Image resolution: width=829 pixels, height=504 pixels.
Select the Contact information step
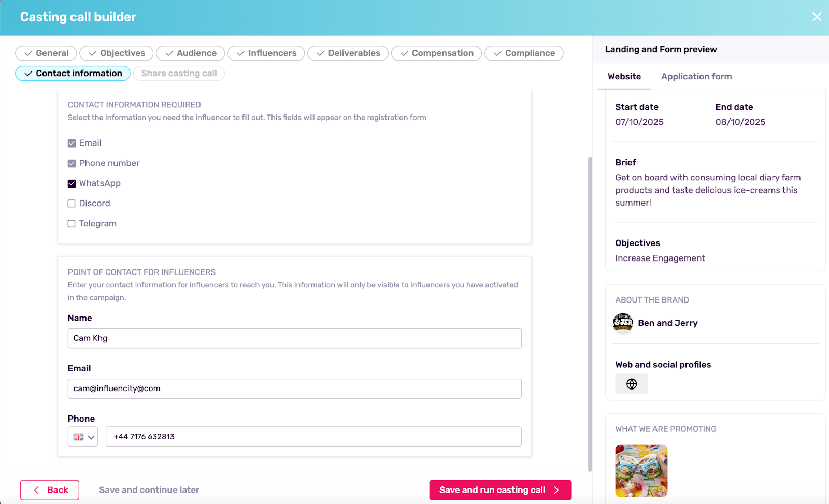pos(73,74)
